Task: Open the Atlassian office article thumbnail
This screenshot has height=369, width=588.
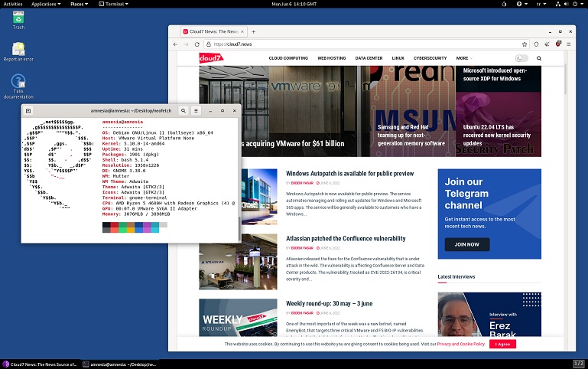Action: 238,262
